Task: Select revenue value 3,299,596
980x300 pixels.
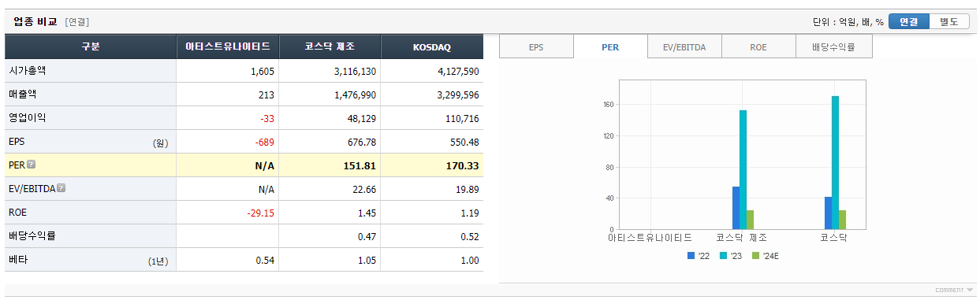Action: [458, 95]
